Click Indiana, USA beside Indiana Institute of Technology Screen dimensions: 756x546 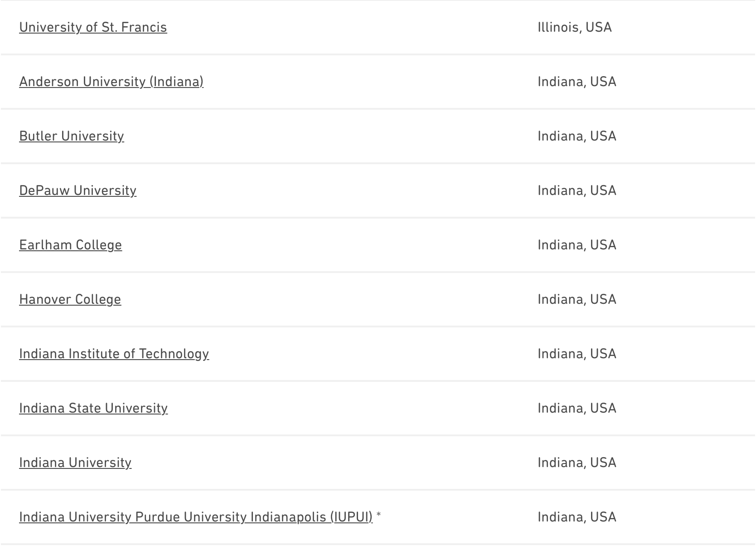click(x=577, y=354)
